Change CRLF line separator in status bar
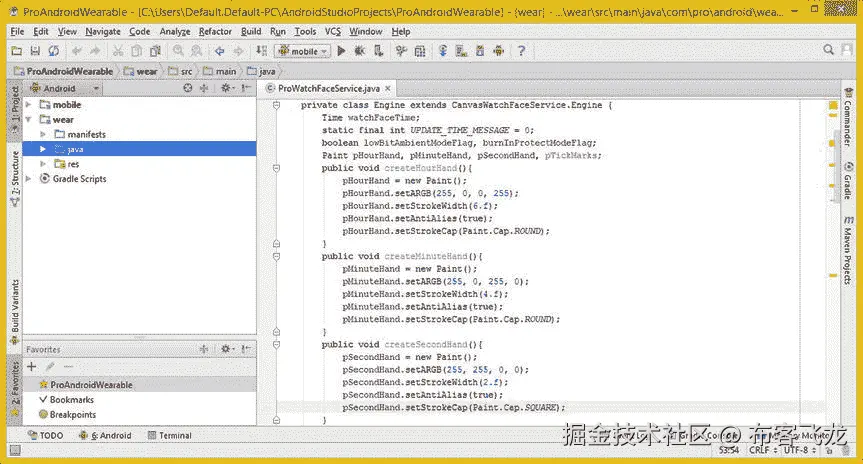863x464 pixels. click(x=763, y=450)
